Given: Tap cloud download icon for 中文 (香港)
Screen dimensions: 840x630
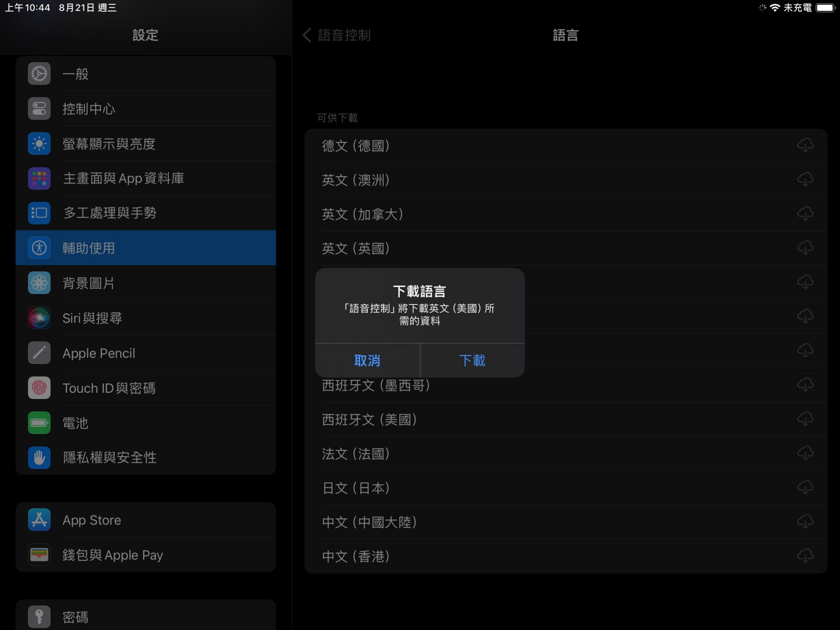Looking at the screenshot, I should coord(805,556).
